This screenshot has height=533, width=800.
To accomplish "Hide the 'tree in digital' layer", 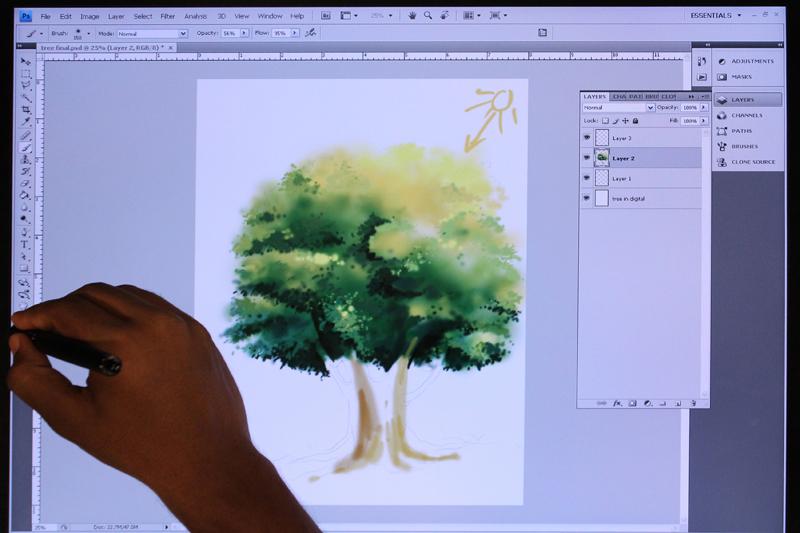I will (586, 199).
